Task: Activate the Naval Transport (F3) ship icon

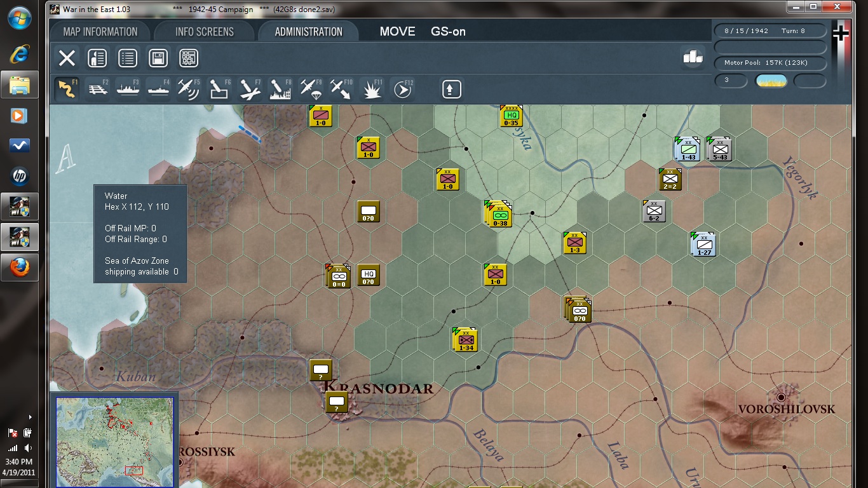Action: [128, 89]
